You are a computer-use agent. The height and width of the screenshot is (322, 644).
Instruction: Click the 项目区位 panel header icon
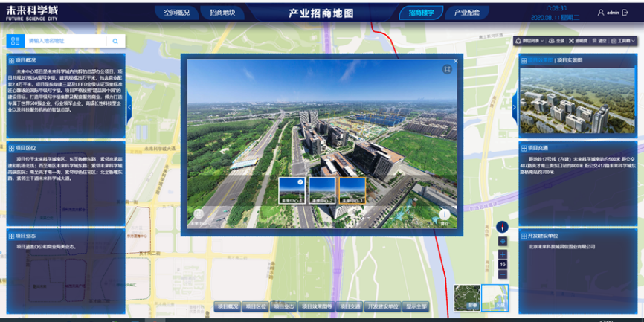coord(11,148)
